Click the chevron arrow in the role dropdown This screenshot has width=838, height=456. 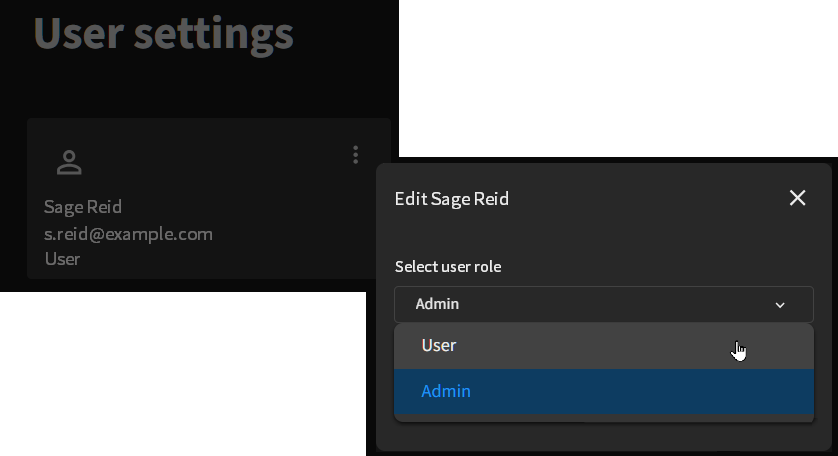[x=780, y=305]
